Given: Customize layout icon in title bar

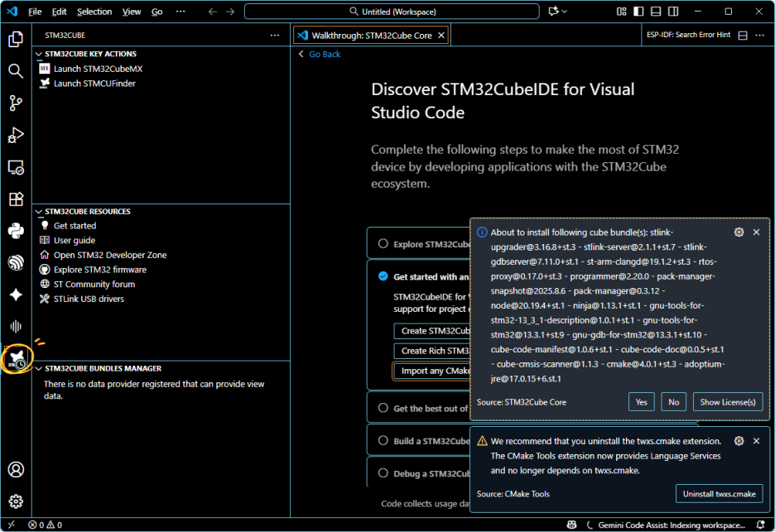Looking at the screenshot, I should point(621,12).
